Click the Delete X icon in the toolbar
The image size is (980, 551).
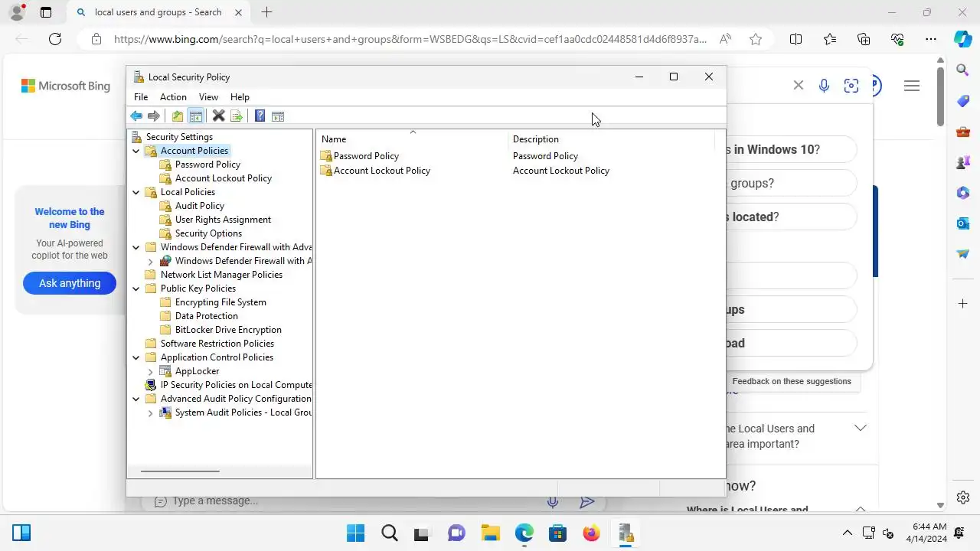pos(218,116)
